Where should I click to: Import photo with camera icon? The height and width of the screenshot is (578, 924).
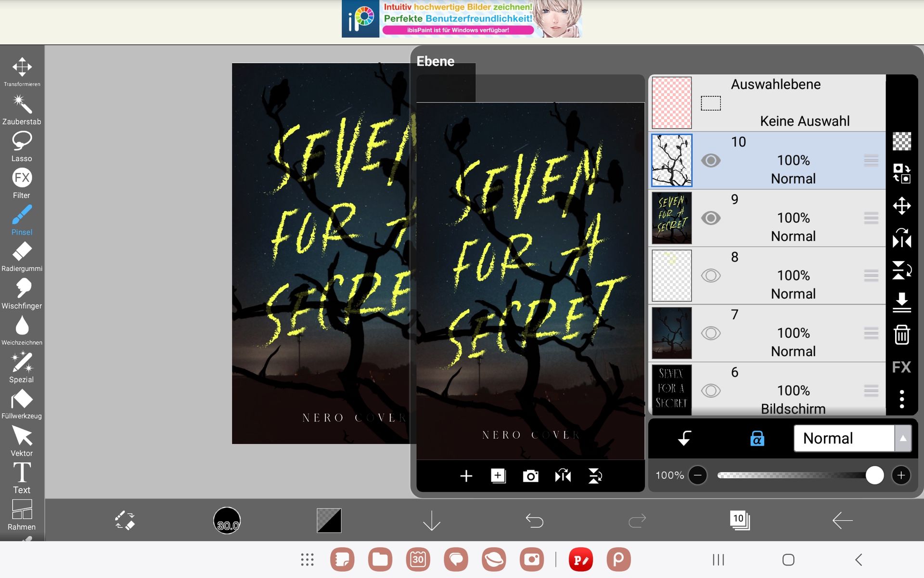coord(530,476)
